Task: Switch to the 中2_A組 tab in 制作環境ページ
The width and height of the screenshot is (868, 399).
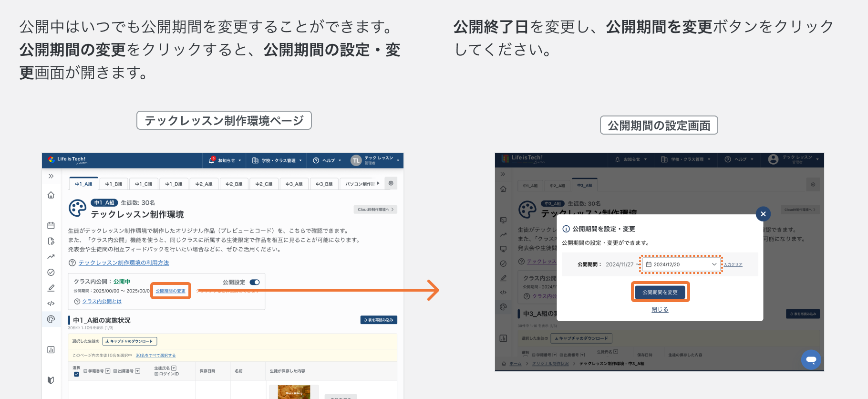Action: pos(204,184)
